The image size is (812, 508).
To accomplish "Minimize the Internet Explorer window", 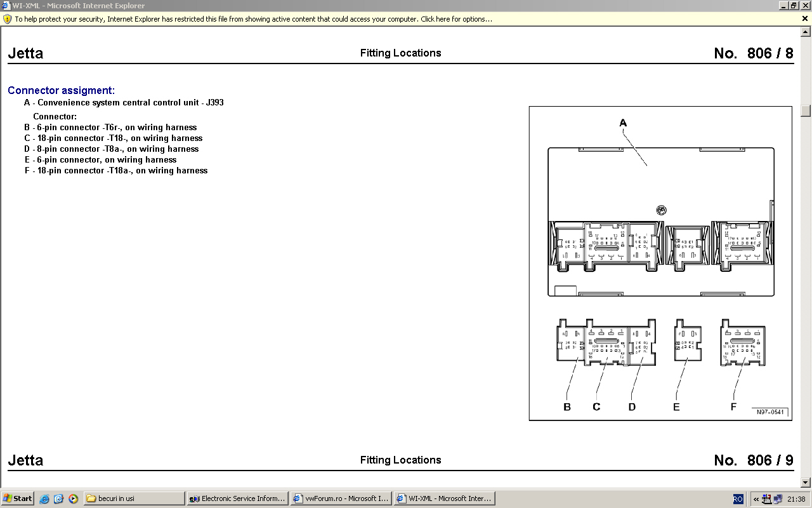I will click(783, 6).
